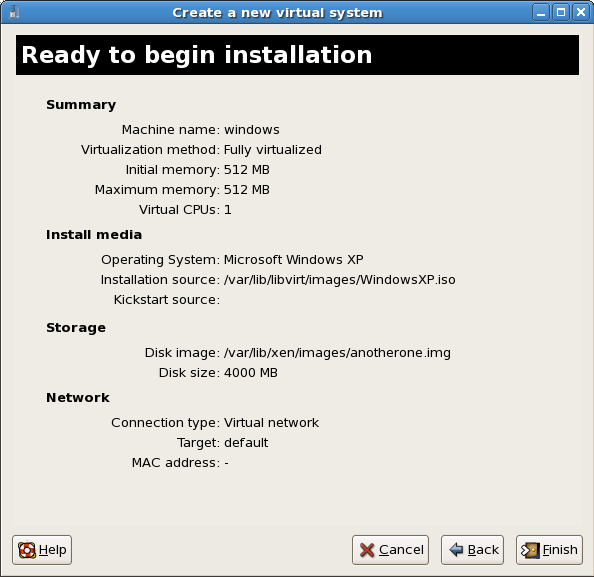Image resolution: width=594 pixels, height=577 pixels.
Task: Click the Microsoft Windows XP operating system text
Action: [294, 260]
